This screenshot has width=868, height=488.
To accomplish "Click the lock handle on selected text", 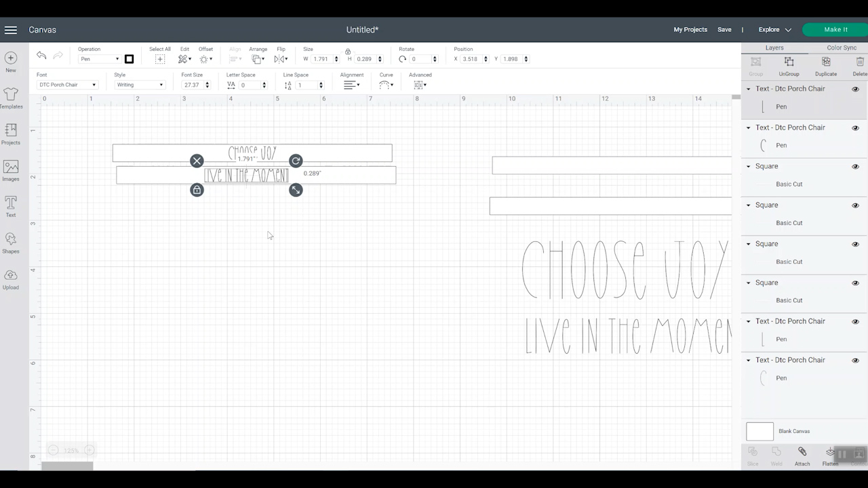I will click(197, 190).
